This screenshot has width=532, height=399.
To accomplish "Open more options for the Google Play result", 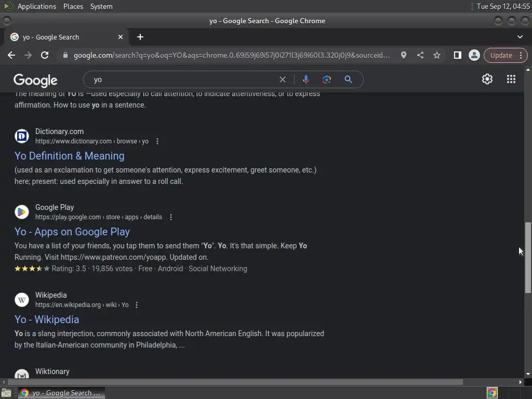I will [170, 217].
